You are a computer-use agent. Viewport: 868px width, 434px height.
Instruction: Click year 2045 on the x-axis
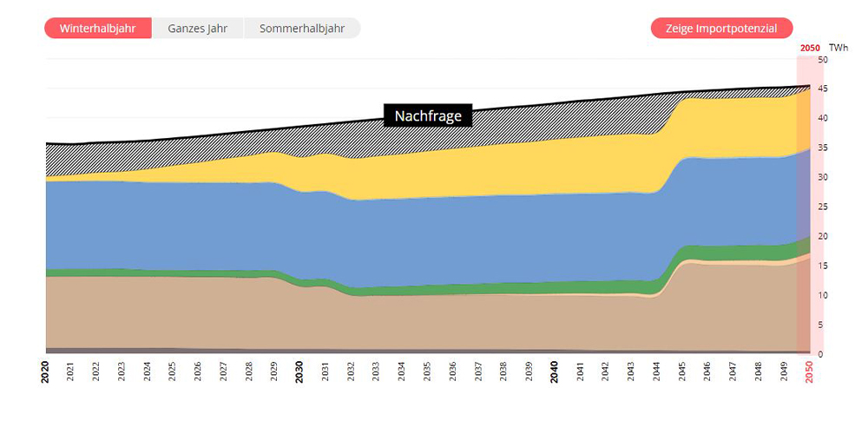pos(681,372)
